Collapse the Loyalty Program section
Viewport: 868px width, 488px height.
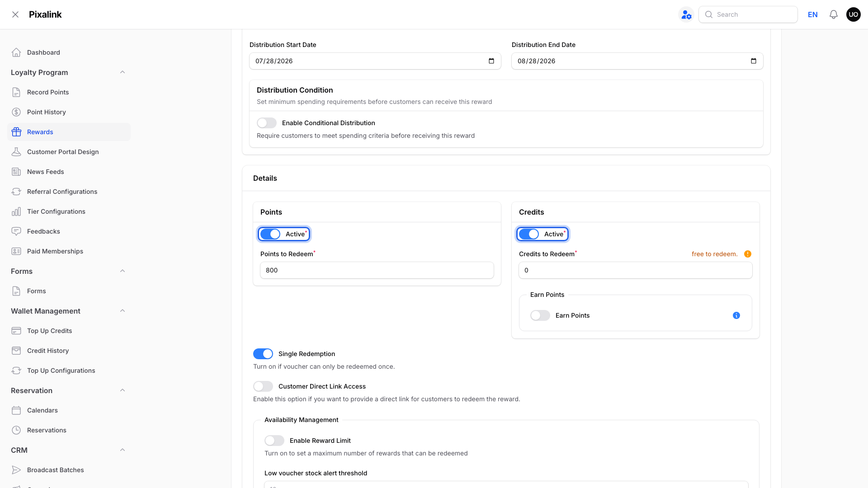coord(123,72)
